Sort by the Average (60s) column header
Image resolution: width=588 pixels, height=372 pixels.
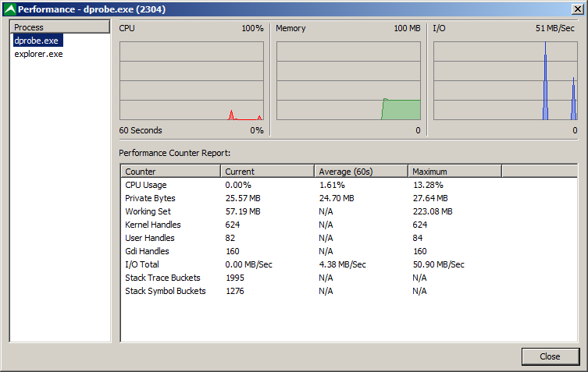361,172
